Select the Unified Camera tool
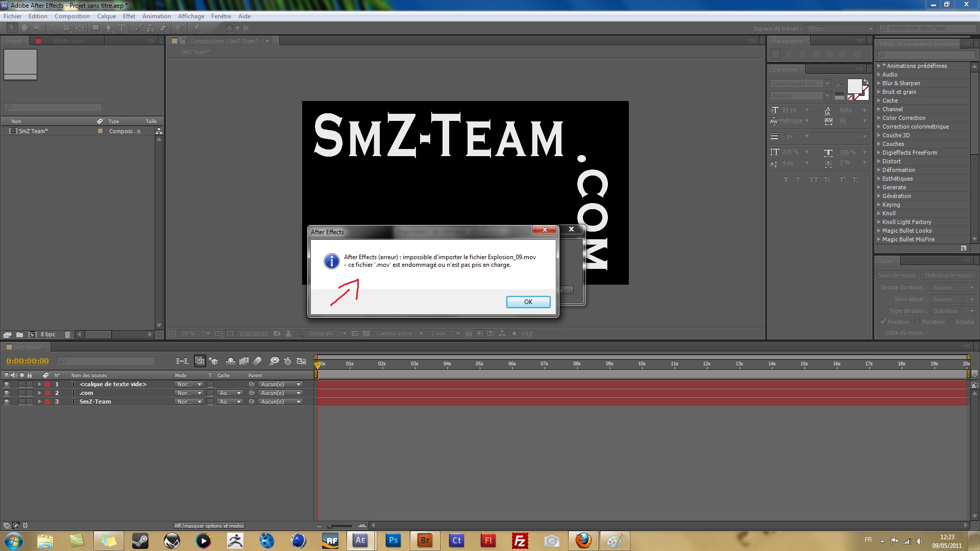Viewport: 980px width, 551px height. tap(67, 28)
